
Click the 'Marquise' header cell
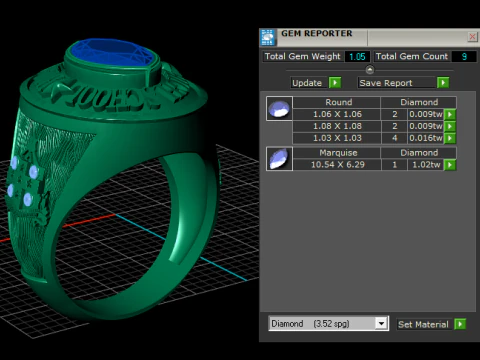[x=337, y=153]
